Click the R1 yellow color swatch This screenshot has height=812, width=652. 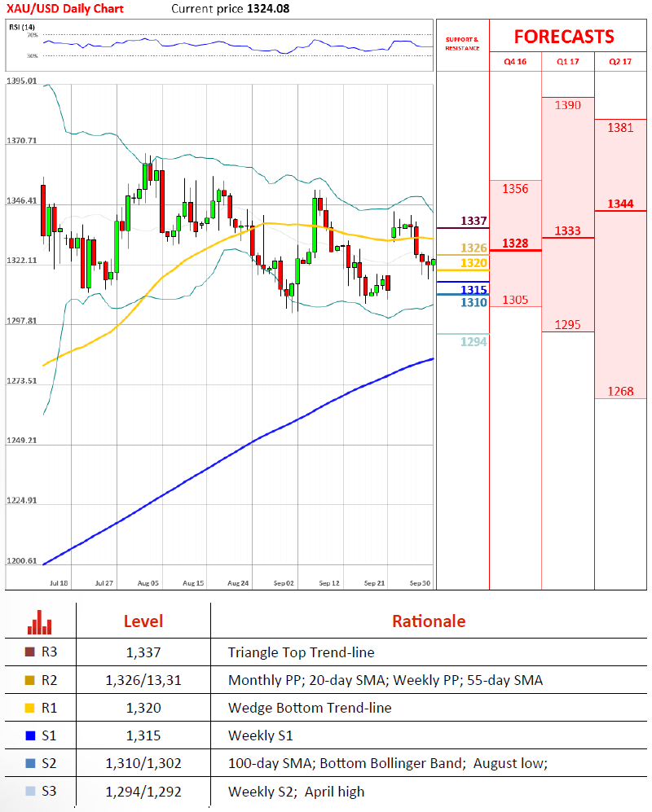point(29,708)
